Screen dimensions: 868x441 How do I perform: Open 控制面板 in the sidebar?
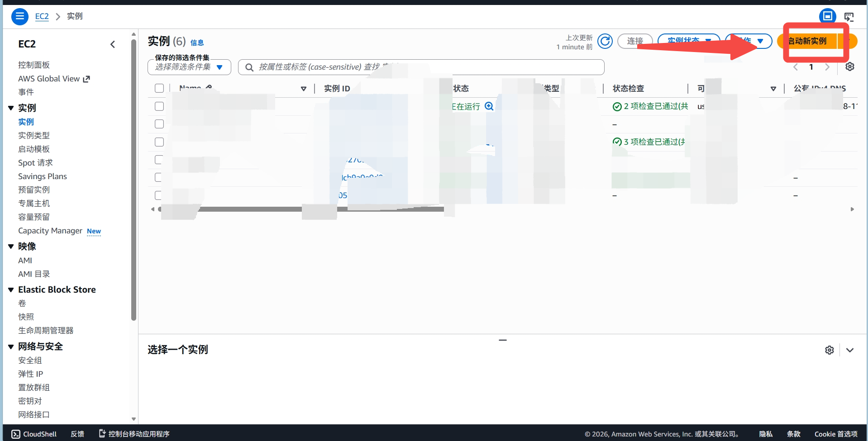point(34,65)
